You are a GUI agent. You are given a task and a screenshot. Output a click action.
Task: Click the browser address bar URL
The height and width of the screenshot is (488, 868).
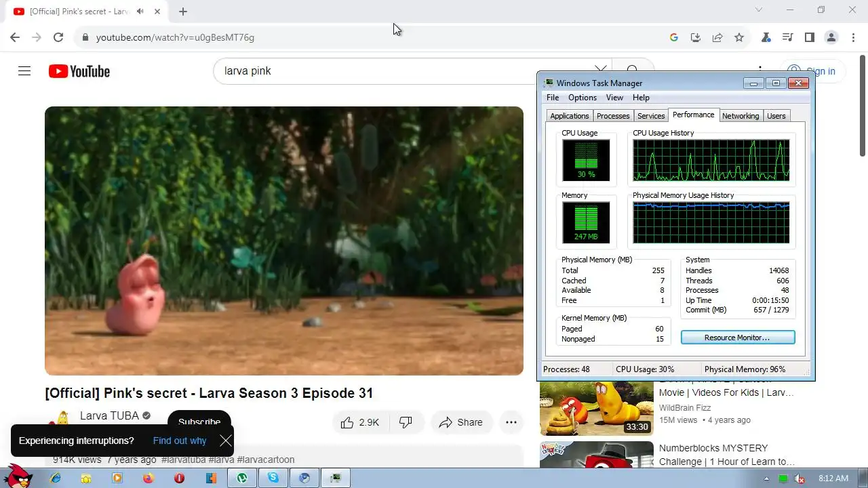point(175,37)
